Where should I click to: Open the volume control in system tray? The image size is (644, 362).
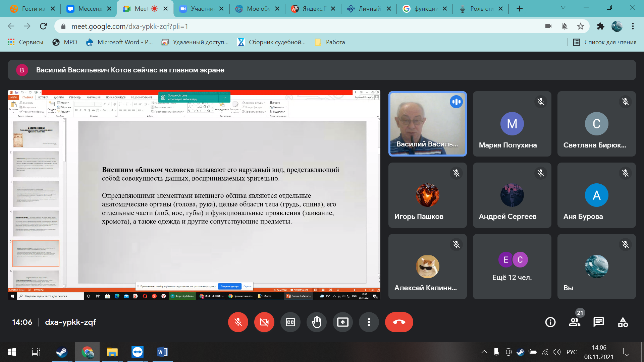[x=557, y=352]
